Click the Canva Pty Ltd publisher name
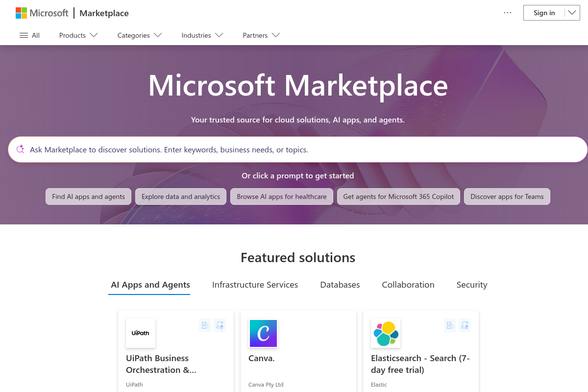 click(266, 385)
